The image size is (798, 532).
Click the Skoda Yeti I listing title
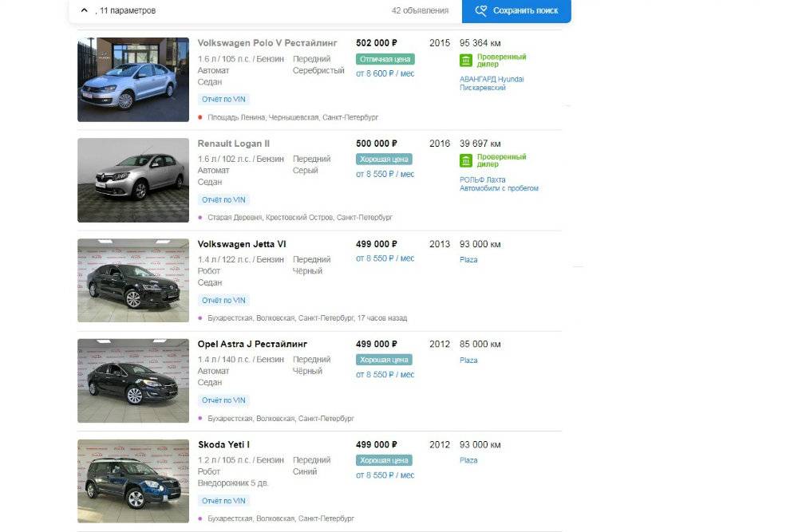click(x=224, y=444)
